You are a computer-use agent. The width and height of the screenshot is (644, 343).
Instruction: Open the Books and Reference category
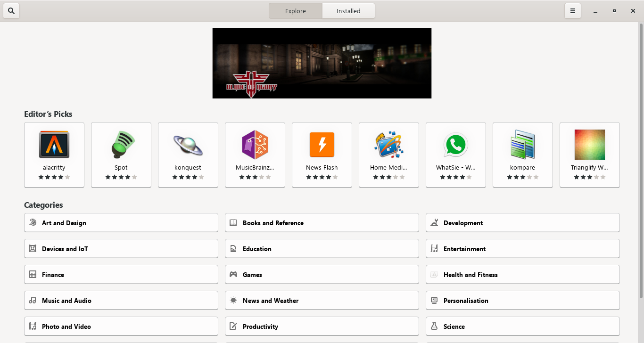click(322, 223)
